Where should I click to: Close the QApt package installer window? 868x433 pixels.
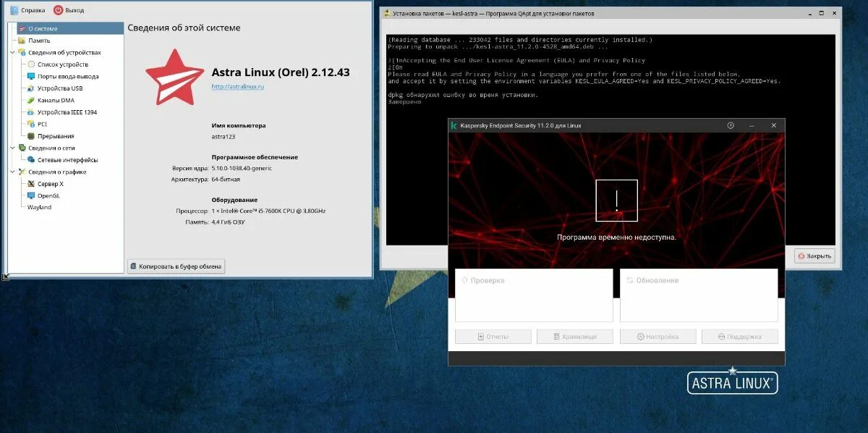tap(835, 12)
